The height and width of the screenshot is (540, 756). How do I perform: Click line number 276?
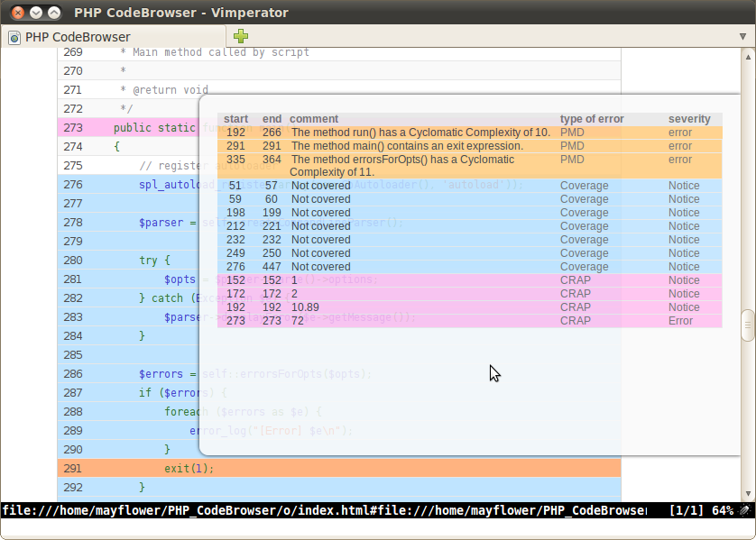coord(73,185)
